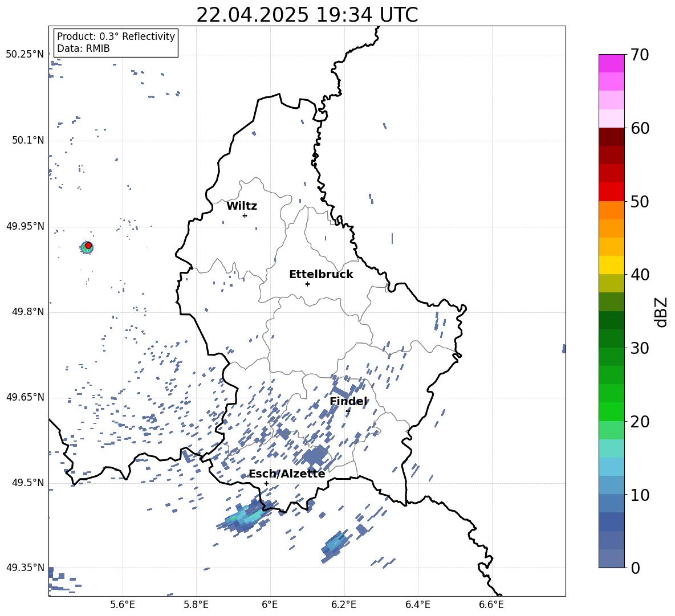The width and height of the screenshot is (675, 616).
Task: Click the Wiltz station cross marker
Action: (245, 215)
